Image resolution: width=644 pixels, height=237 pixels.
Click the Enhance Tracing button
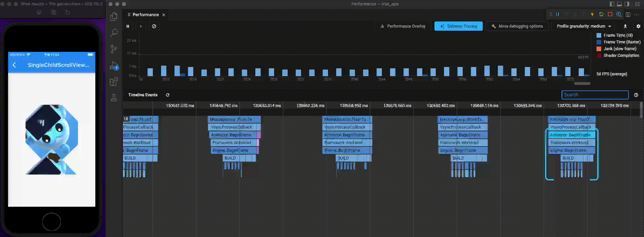coord(458,26)
